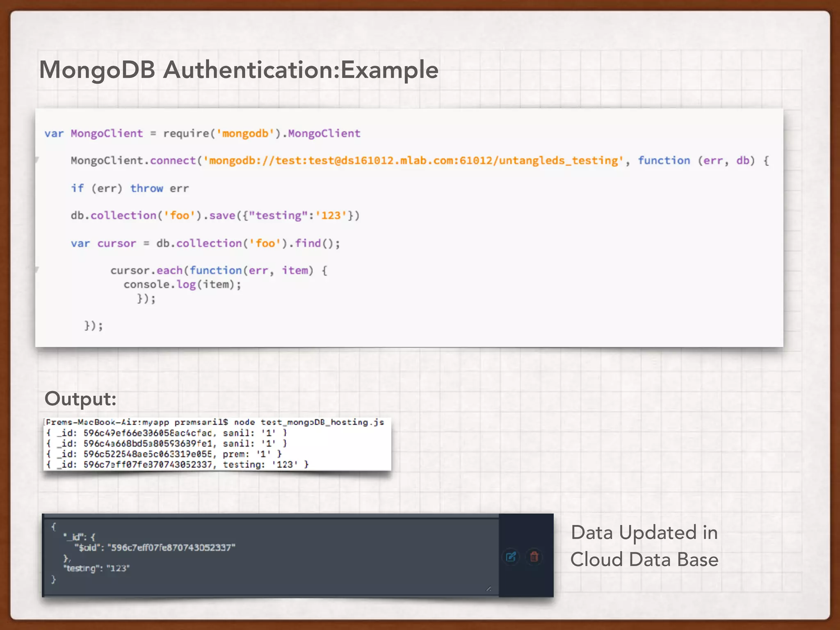Click the terminal command node test_mongoDB_hosting.js
Image resolution: width=840 pixels, height=630 pixels.
point(309,422)
